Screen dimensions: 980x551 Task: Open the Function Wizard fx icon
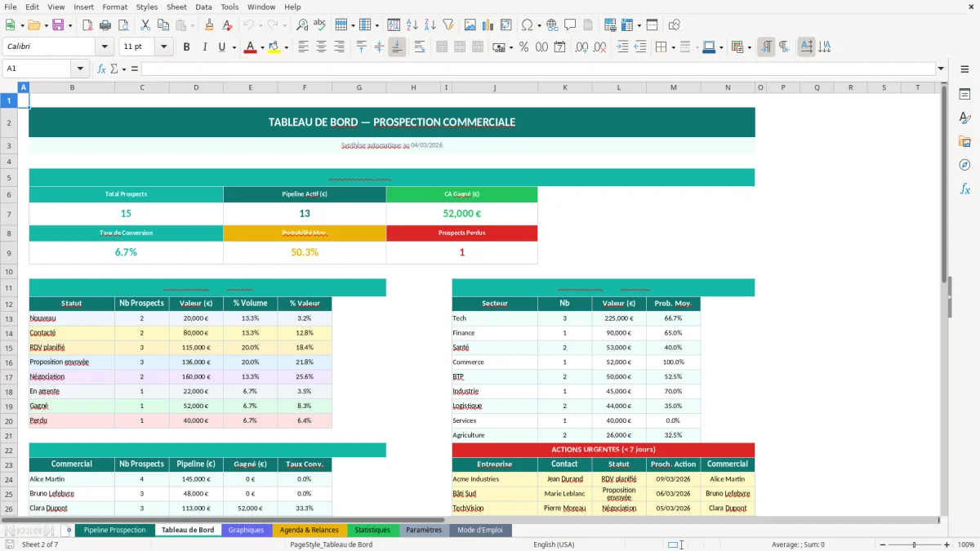click(x=101, y=69)
